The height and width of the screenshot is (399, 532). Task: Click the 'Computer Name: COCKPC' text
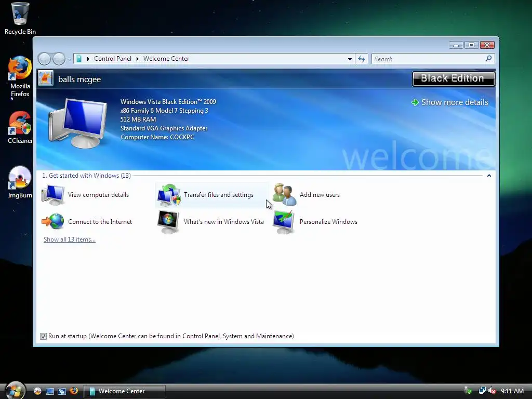coord(157,137)
